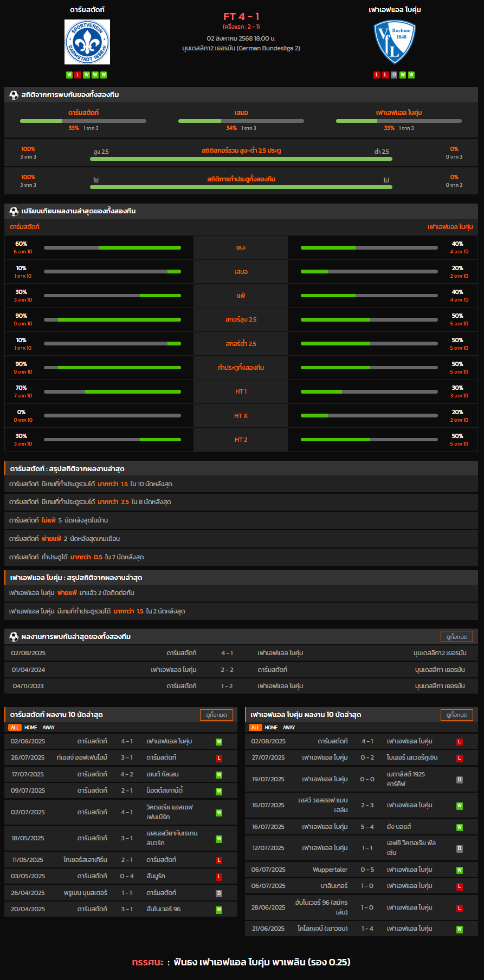This screenshot has width=484, height=980.
Task: Click soccer ball icon beside latest meetings header
Action: (14, 637)
